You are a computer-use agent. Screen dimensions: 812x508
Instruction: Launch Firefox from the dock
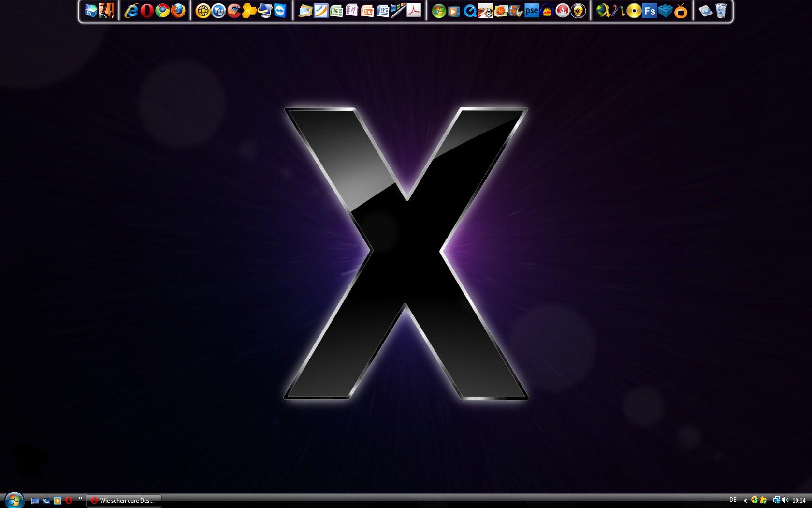pyautogui.click(x=178, y=11)
